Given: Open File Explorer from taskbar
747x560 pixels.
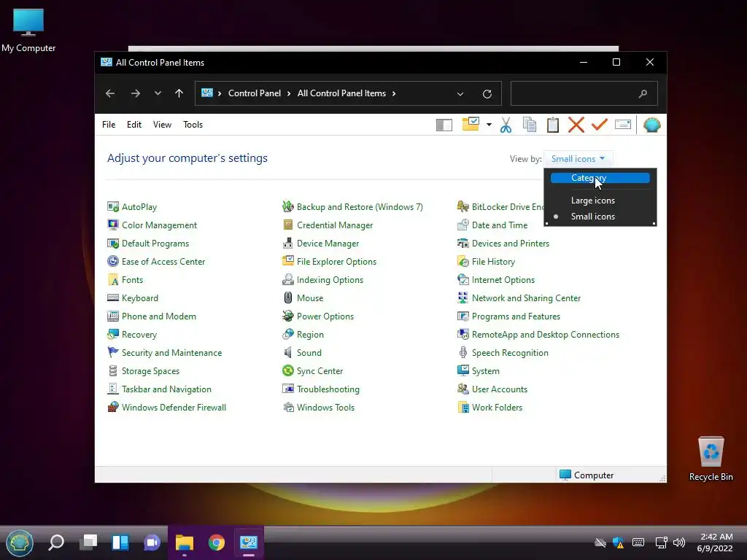Looking at the screenshot, I should pyautogui.click(x=185, y=542).
